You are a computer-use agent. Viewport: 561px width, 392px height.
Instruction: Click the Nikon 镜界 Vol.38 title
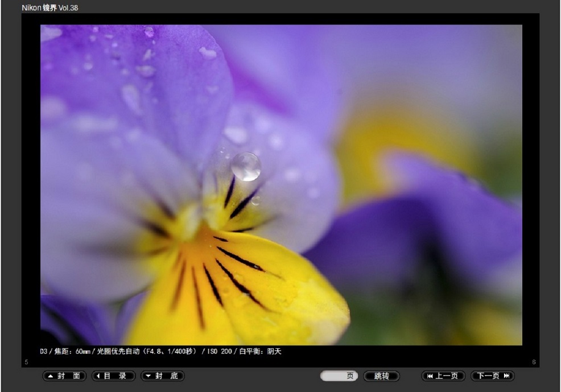[x=50, y=8]
